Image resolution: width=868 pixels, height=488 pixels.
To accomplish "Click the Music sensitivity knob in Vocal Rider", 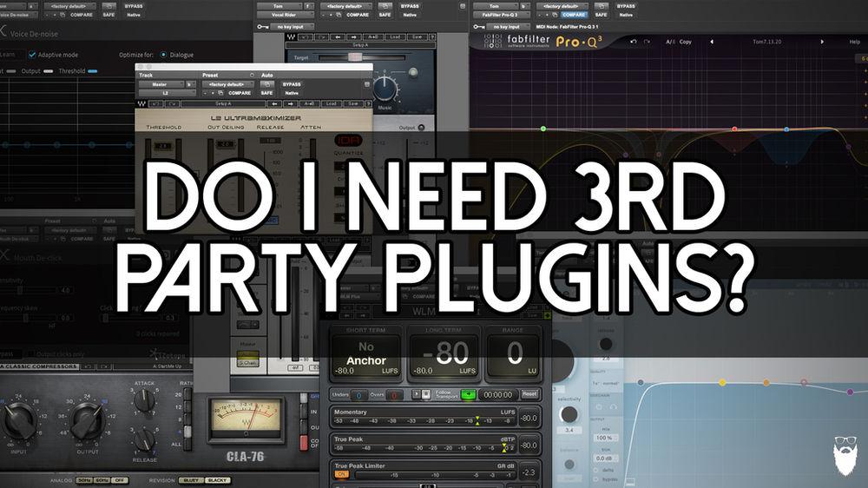I will tap(385, 88).
